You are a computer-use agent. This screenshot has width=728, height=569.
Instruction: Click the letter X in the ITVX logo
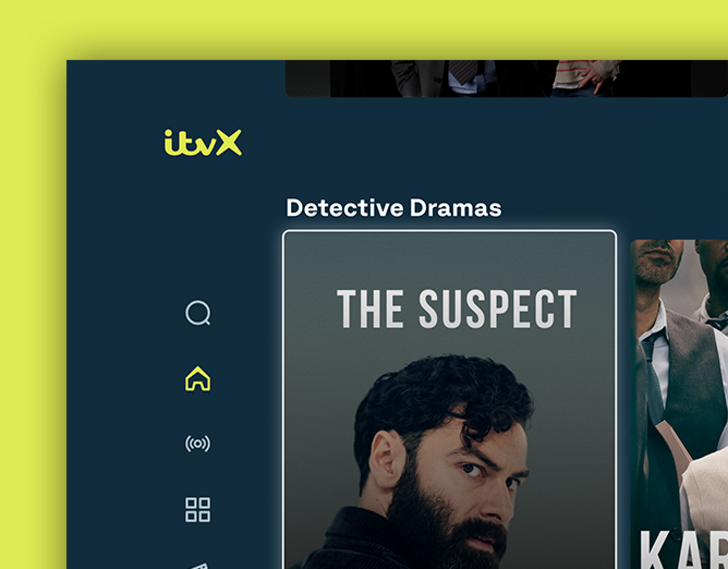[x=229, y=143]
